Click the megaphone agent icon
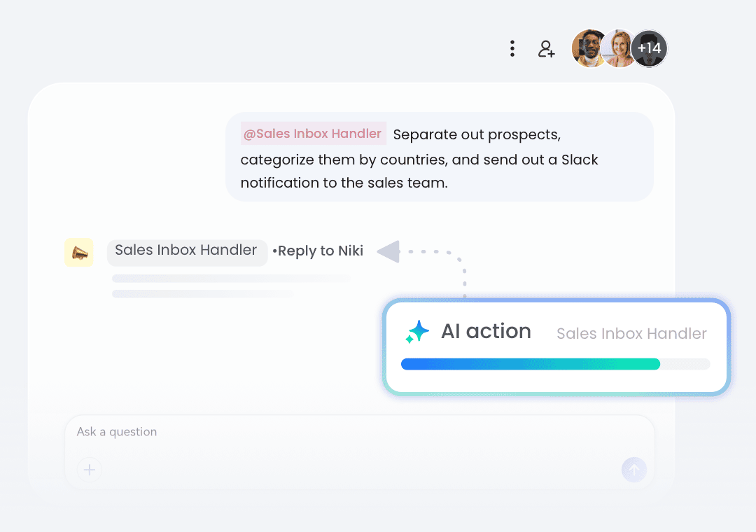 pyautogui.click(x=79, y=253)
